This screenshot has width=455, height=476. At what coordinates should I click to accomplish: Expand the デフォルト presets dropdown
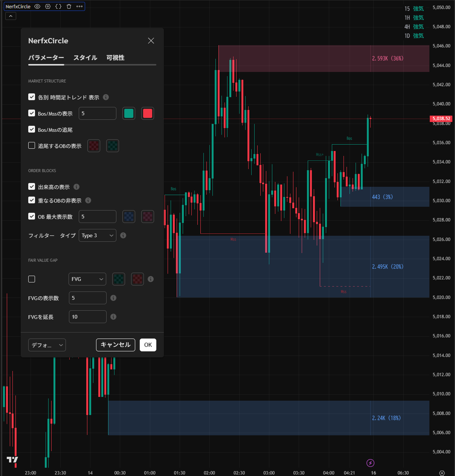pos(47,345)
